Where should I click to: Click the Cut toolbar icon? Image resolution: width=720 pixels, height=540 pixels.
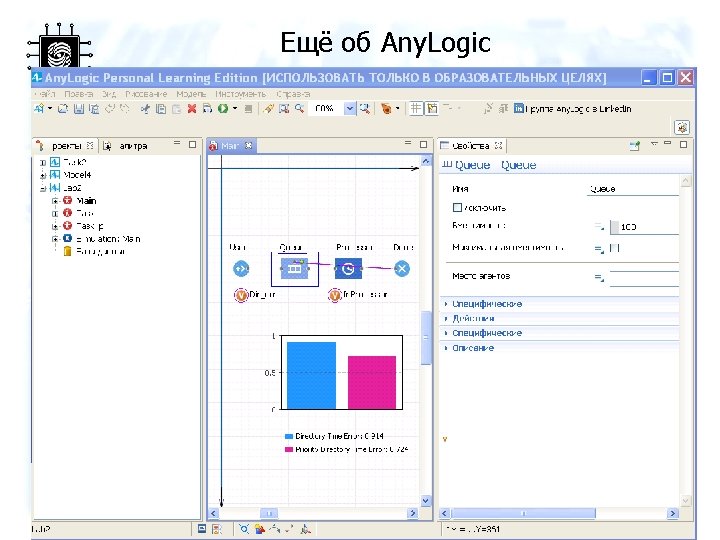pyautogui.click(x=145, y=109)
